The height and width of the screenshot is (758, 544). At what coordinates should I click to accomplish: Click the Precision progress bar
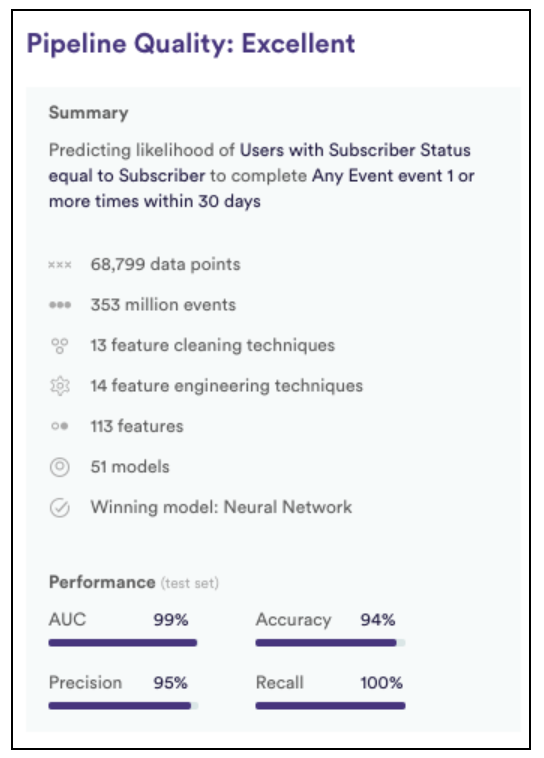point(123,706)
